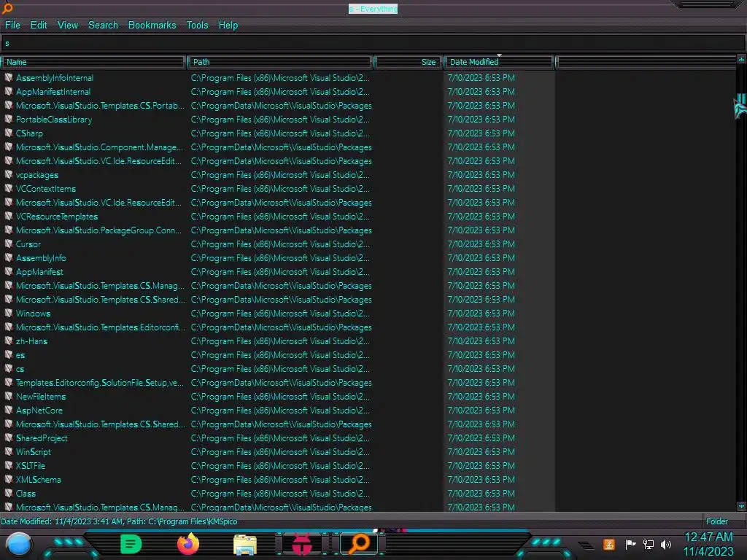Viewport: 747px width, 560px height.
Task: Select the cs folder icon
Action: click(9, 368)
